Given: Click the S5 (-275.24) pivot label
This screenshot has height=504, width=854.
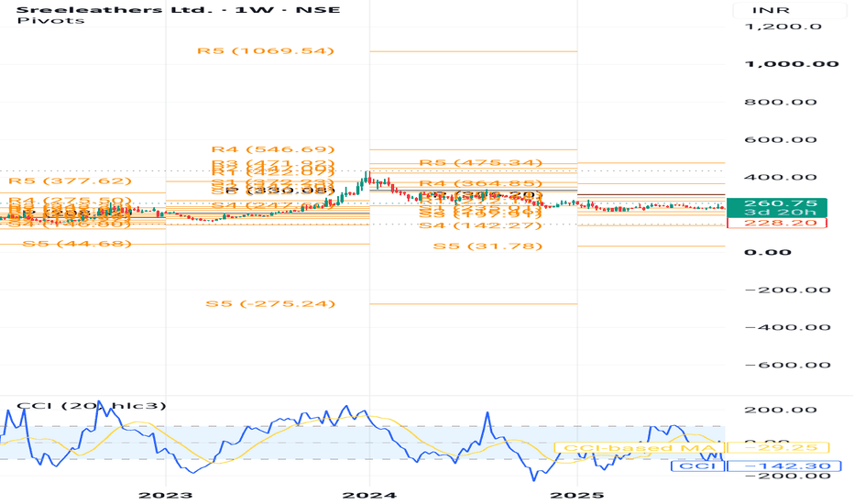Looking at the screenshot, I should click(x=270, y=303).
